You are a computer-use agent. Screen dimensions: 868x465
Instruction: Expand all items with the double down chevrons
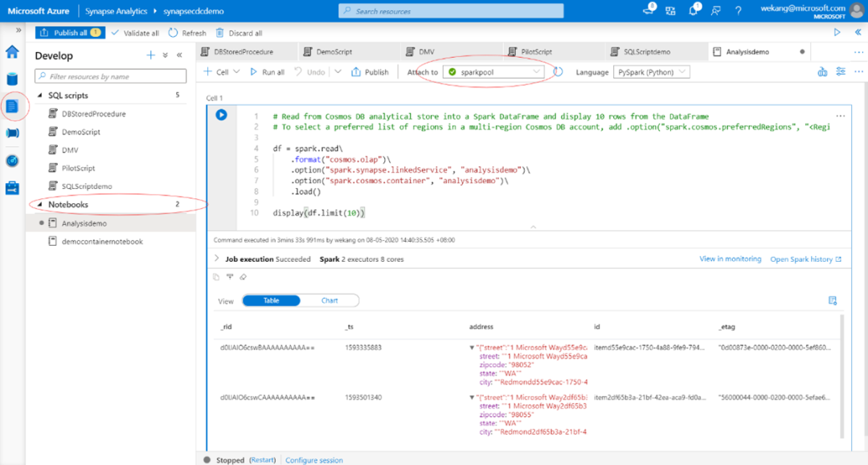[165, 55]
